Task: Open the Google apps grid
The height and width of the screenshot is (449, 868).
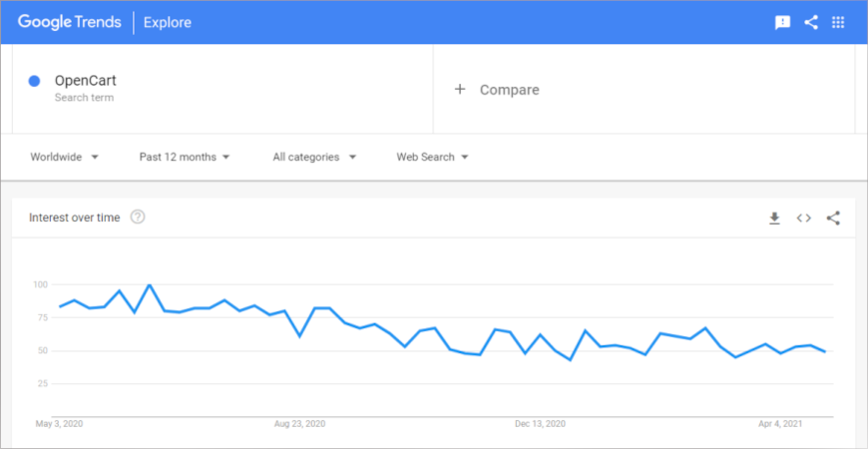Action: 838,22
